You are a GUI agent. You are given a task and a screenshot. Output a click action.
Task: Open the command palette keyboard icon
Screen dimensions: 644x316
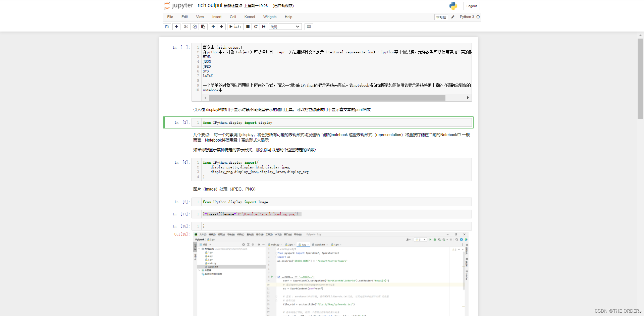(309, 27)
